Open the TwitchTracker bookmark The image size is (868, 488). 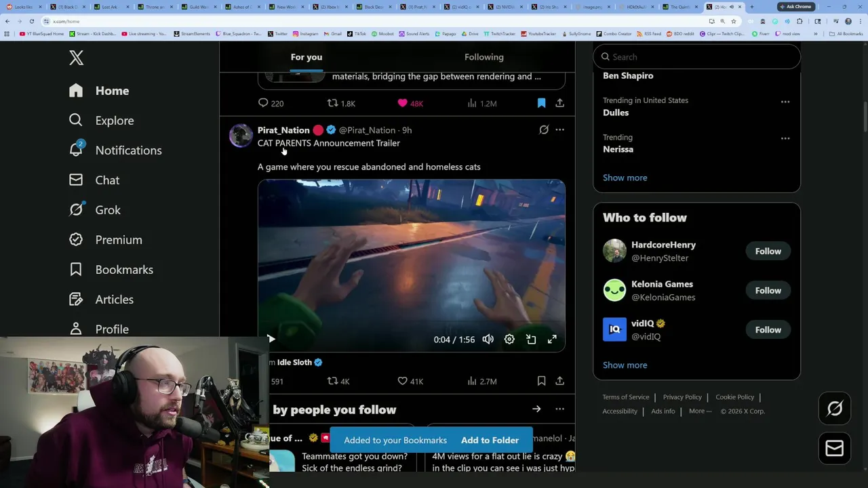tap(499, 34)
